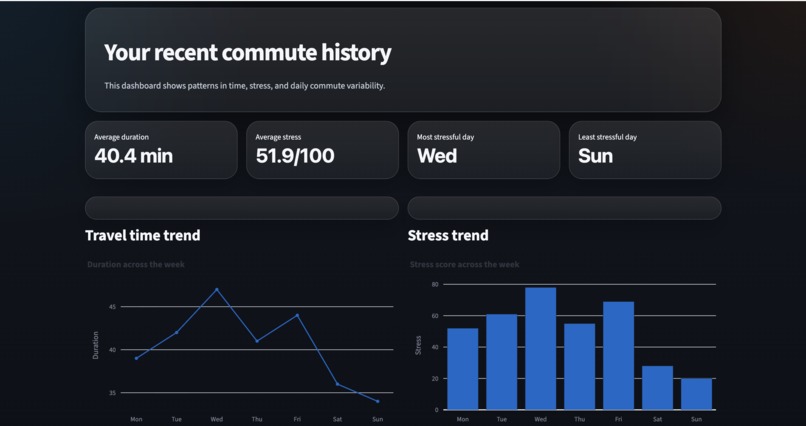
Task: Click the Mon data point on line chart
Action: pyautogui.click(x=136, y=358)
